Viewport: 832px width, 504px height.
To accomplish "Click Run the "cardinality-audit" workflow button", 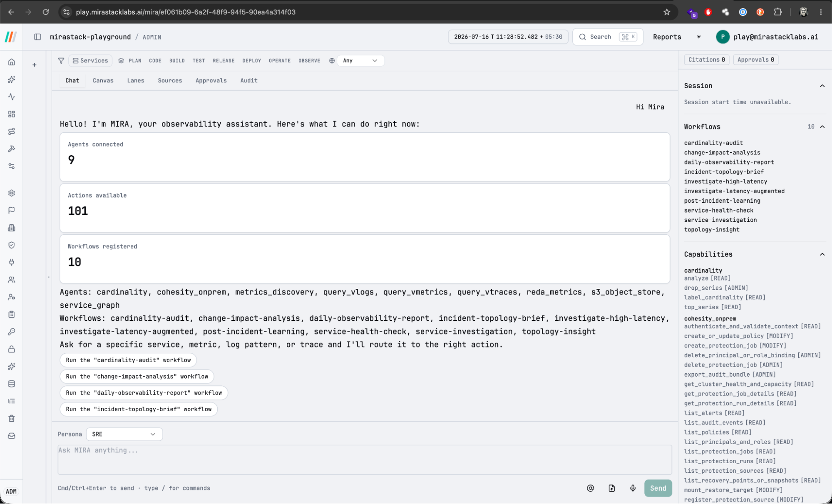I will [128, 360].
